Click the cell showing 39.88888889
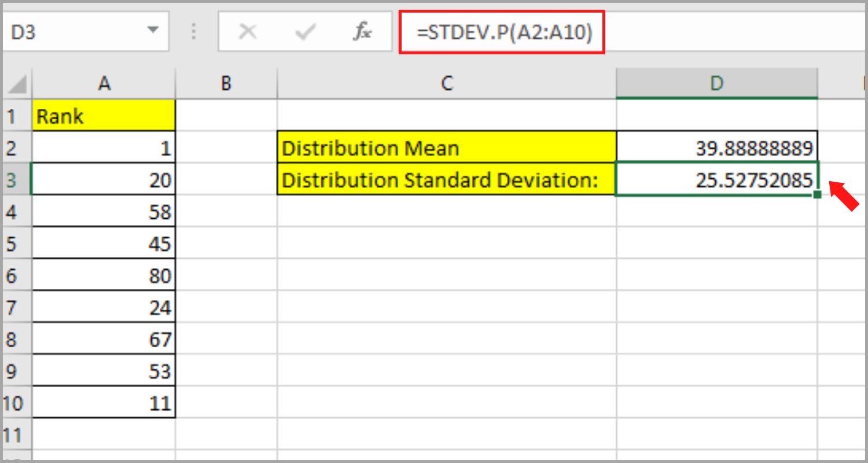This screenshot has height=463, width=868. pyautogui.click(x=716, y=148)
